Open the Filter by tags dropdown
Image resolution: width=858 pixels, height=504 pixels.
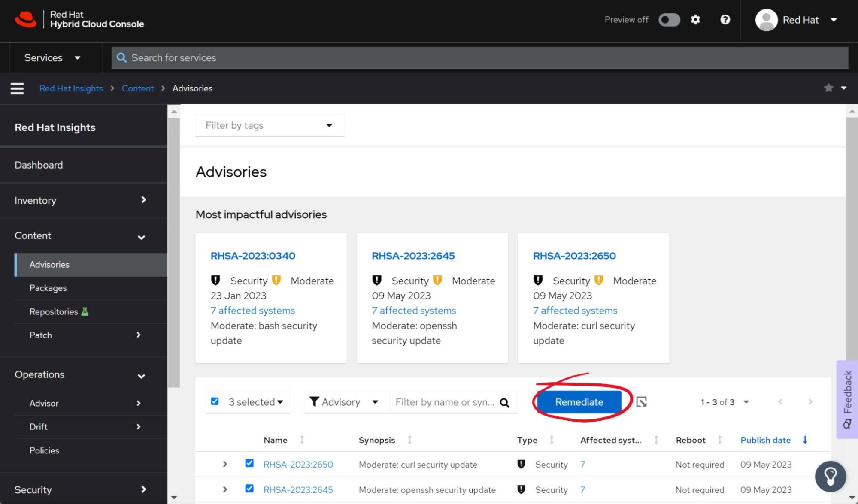click(270, 125)
